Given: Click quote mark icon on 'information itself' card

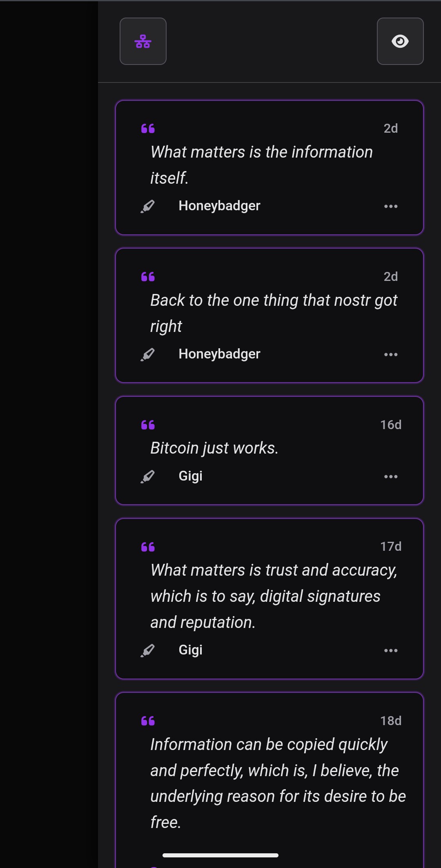Looking at the screenshot, I should click(148, 129).
